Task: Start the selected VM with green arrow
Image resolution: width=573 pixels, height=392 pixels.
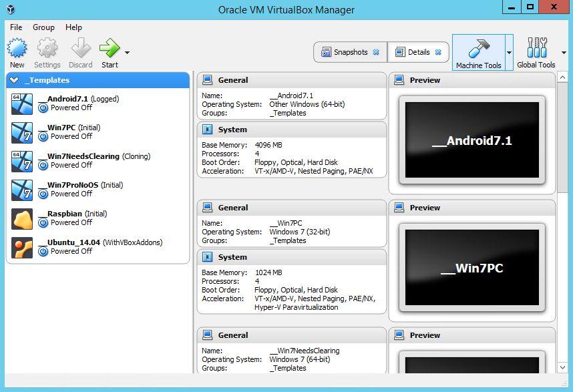Action: click(x=110, y=48)
